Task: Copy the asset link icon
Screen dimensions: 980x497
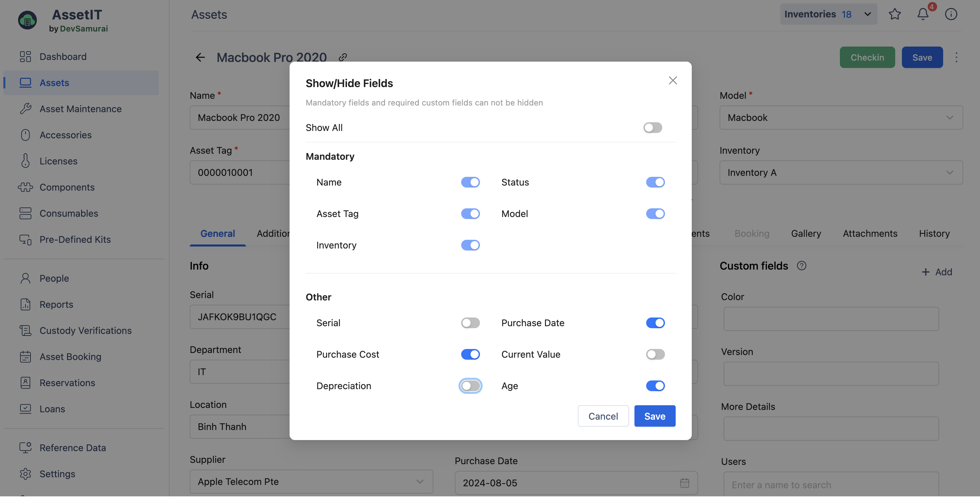Action: (343, 57)
